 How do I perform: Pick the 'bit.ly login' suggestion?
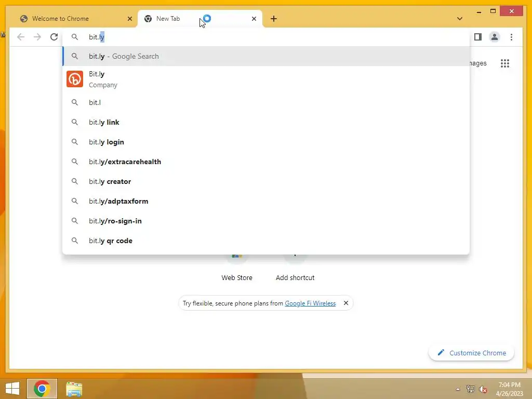coord(266,142)
